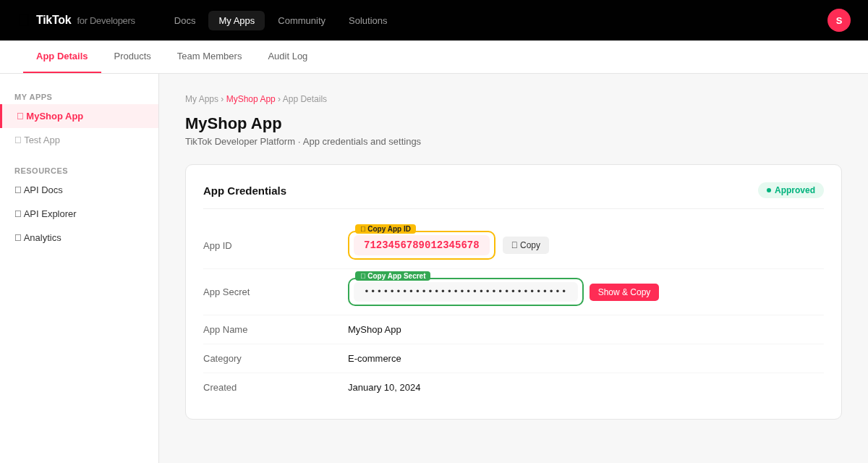868x463 pixels.
Task: Click the MyShop App breadcrumb link
Action: click(x=250, y=99)
